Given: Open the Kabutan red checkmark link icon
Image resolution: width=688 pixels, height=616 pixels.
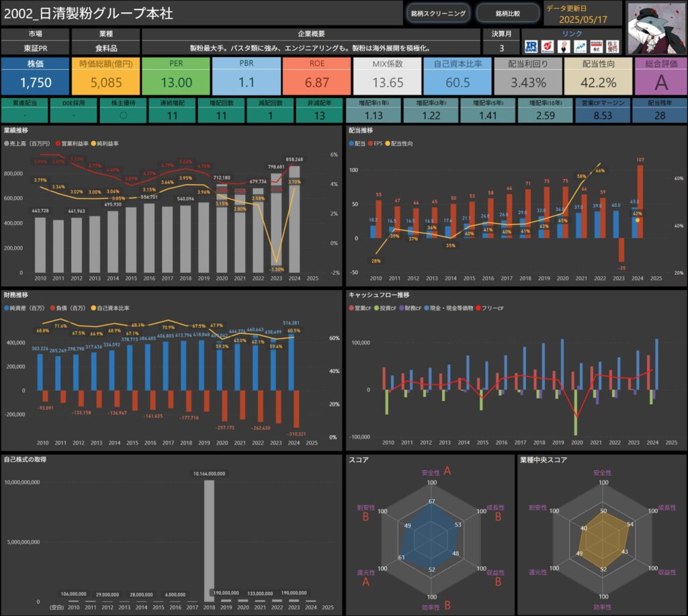Looking at the screenshot, I should 547,46.
